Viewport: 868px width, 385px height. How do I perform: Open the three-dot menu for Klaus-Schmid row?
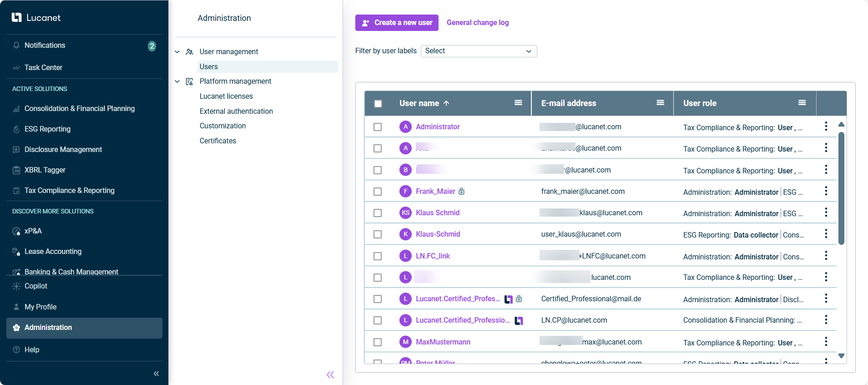[x=826, y=234]
